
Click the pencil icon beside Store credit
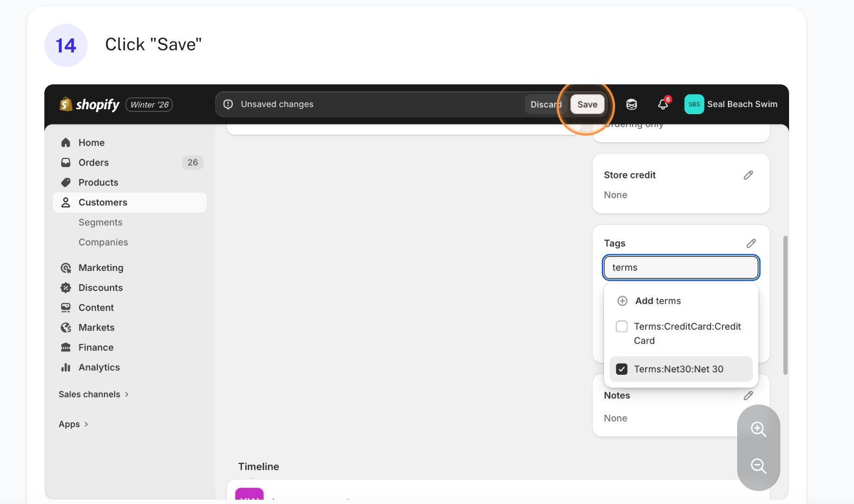(748, 175)
